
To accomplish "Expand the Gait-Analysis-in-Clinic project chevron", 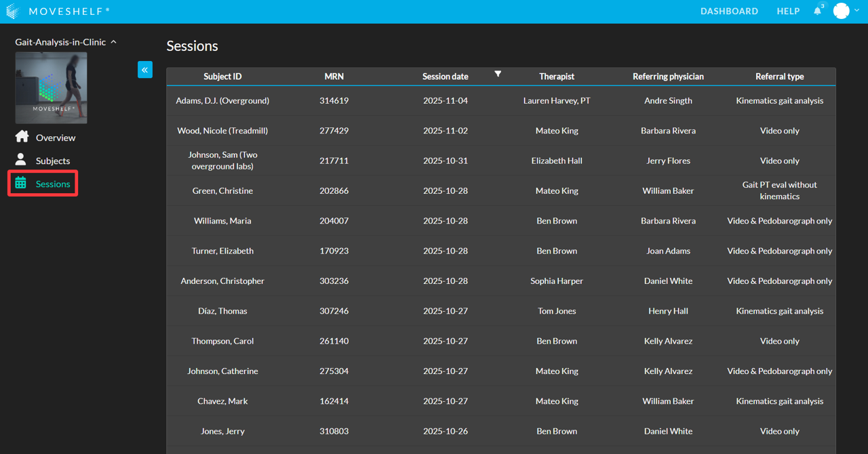I will click(113, 42).
